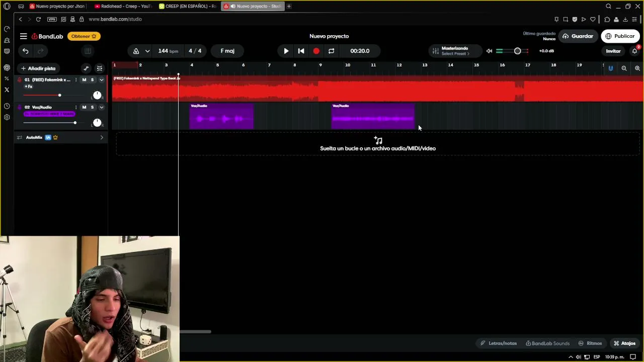
Task: Open the notifications bell
Action: pos(634,51)
